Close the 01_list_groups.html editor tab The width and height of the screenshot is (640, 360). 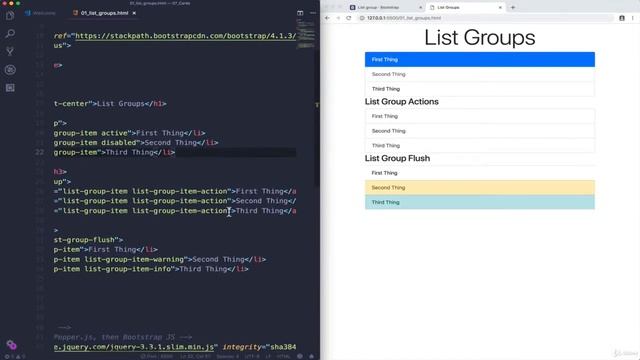click(x=134, y=13)
